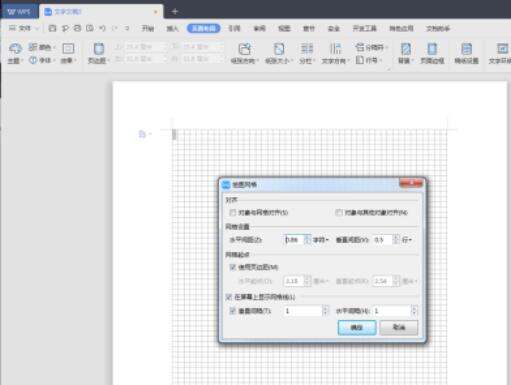Open the File (文件) menu button
The image size is (511, 385).
21,29
